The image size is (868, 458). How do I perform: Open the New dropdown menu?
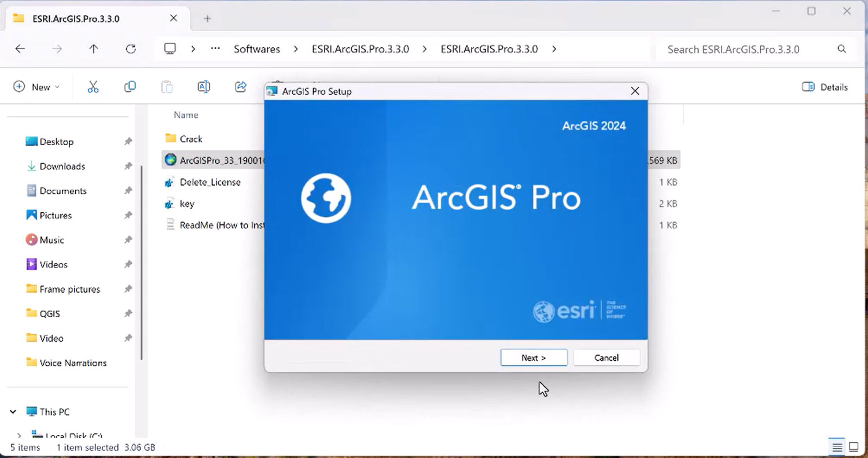[36, 87]
